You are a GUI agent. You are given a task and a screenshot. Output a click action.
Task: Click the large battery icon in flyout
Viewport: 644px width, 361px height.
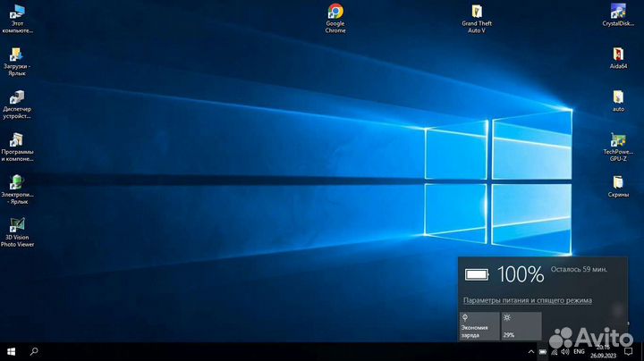click(477, 274)
